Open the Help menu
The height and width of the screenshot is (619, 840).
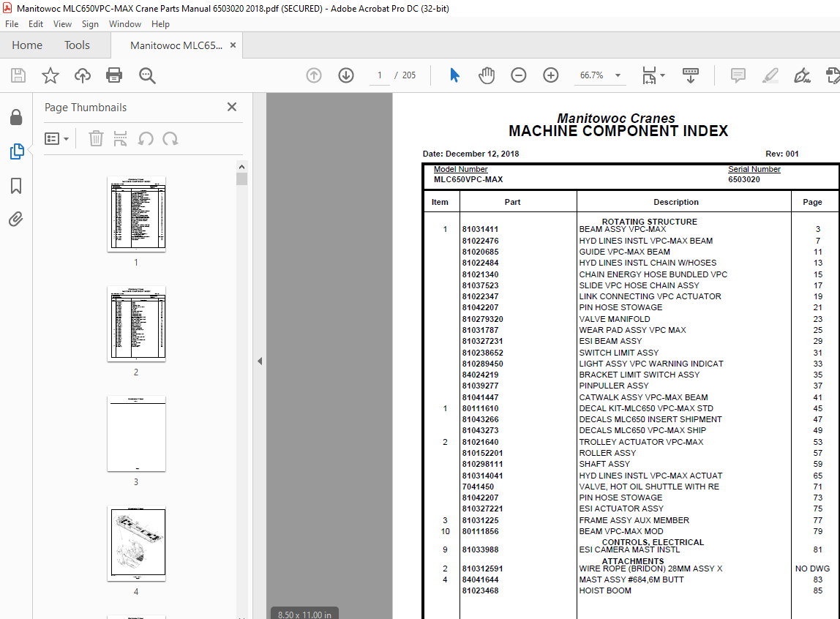[160, 24]
